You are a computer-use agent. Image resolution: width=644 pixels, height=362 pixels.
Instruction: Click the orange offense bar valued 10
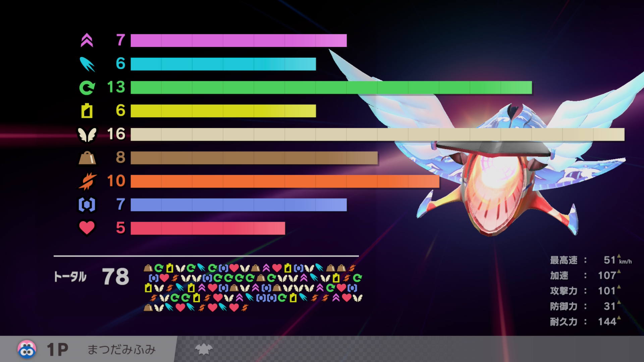click(285, 181)
